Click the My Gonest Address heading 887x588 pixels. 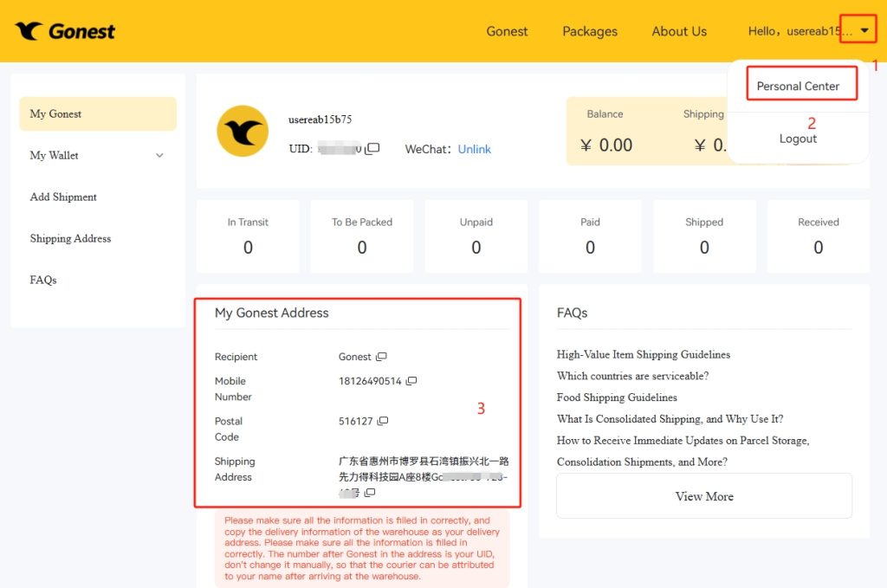[x=271, y=313]
